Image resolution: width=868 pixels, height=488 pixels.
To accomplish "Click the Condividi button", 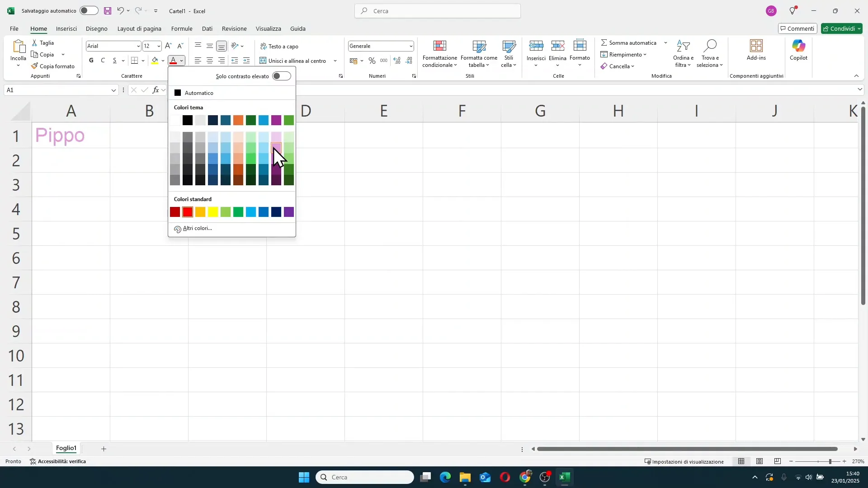I will (x=842, y=28).
